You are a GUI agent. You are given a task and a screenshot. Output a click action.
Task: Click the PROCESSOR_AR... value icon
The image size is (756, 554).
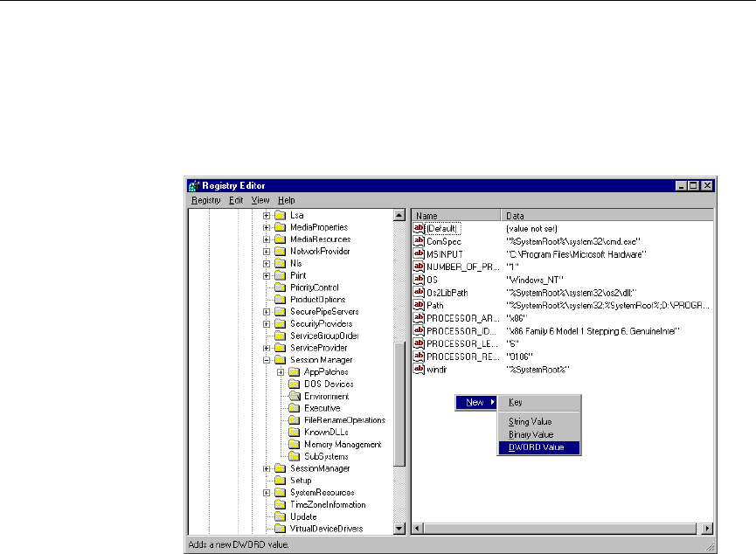click(x=419, y=318)
